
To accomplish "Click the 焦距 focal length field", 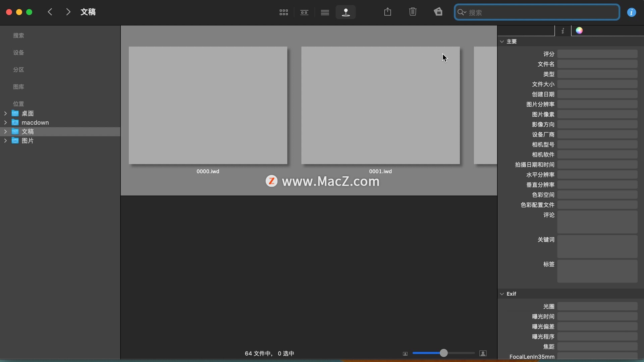I will 597,347.
